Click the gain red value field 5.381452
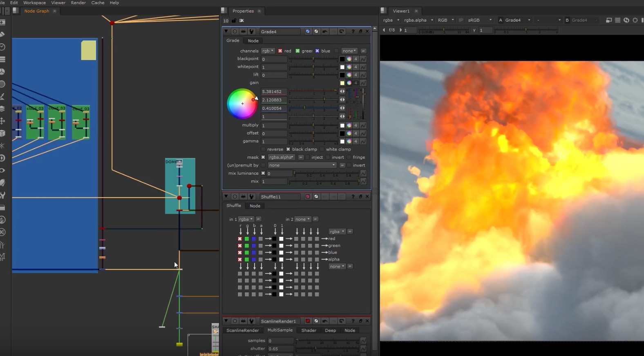This screenshot has height=356, width=644. [x=274, y=91]
